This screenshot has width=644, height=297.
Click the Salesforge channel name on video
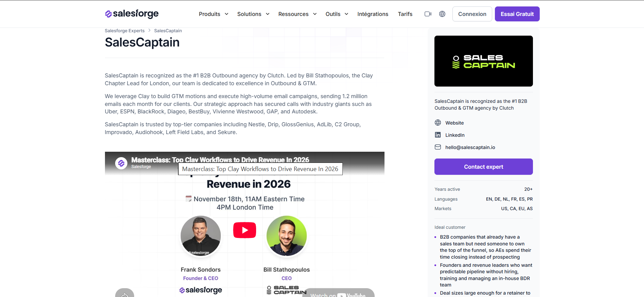(x=141, y=167)
